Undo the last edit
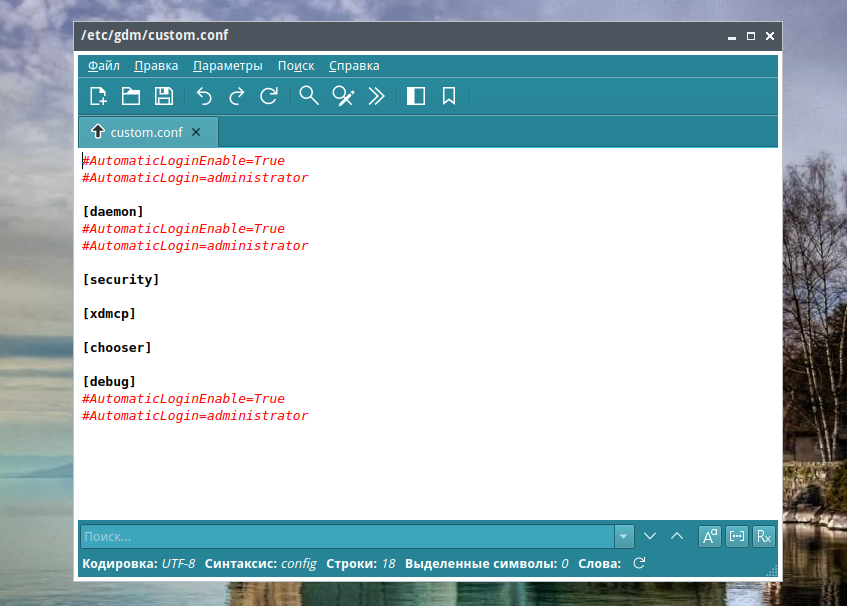 tap(204, 96)
